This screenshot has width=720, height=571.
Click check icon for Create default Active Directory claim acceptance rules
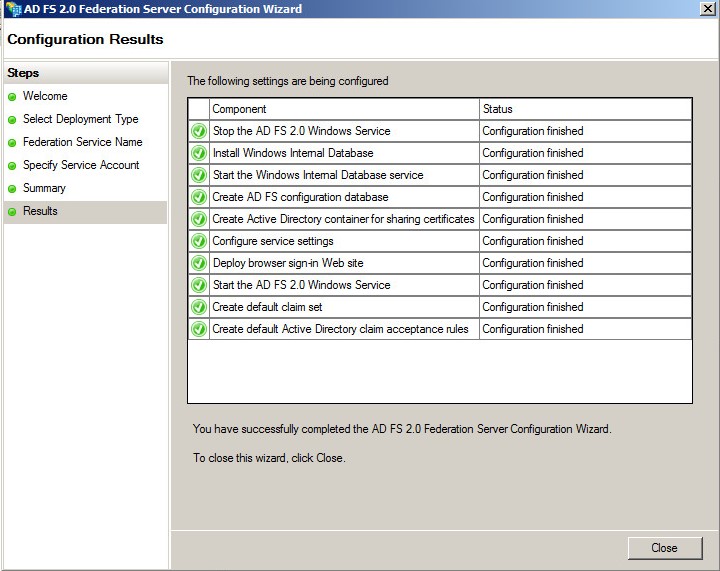pos(199,330)
